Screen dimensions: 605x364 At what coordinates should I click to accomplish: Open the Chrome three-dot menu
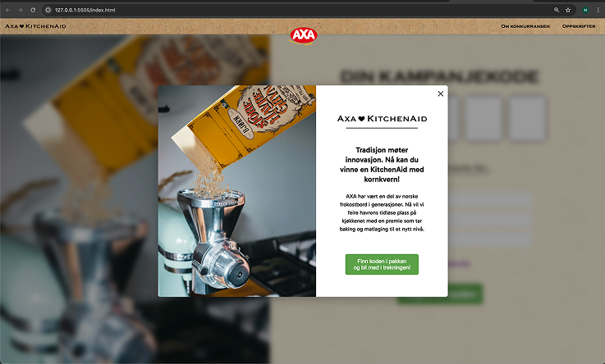click(x=598, y=10)
